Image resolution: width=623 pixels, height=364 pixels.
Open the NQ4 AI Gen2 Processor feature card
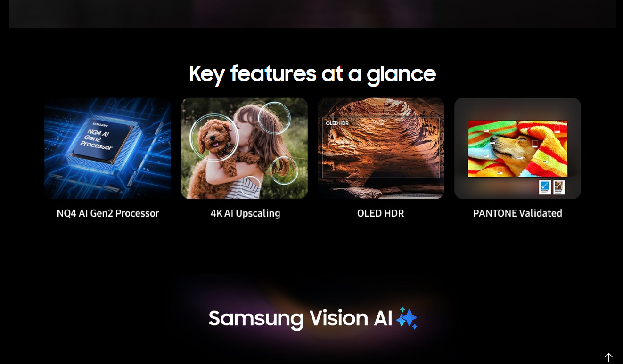point(107,148)
